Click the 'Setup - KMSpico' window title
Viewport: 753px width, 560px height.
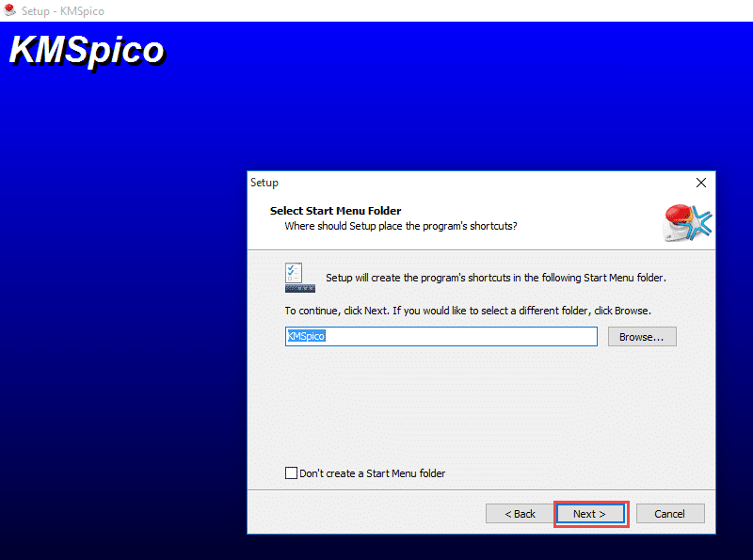tap(62, 11)
